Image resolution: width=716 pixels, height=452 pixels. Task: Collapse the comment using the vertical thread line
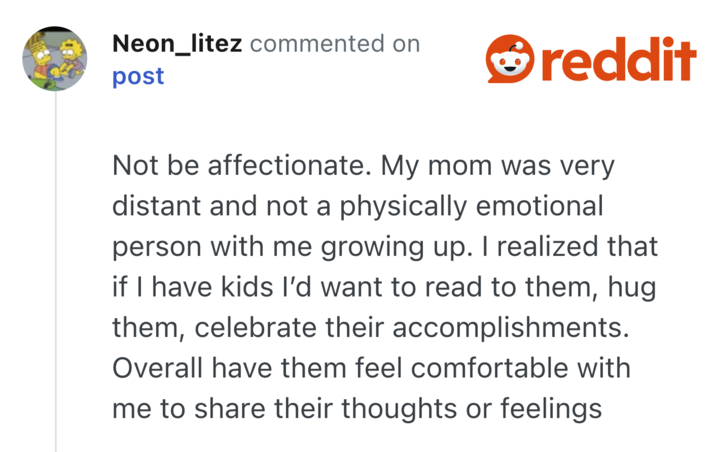click(56, 271)
